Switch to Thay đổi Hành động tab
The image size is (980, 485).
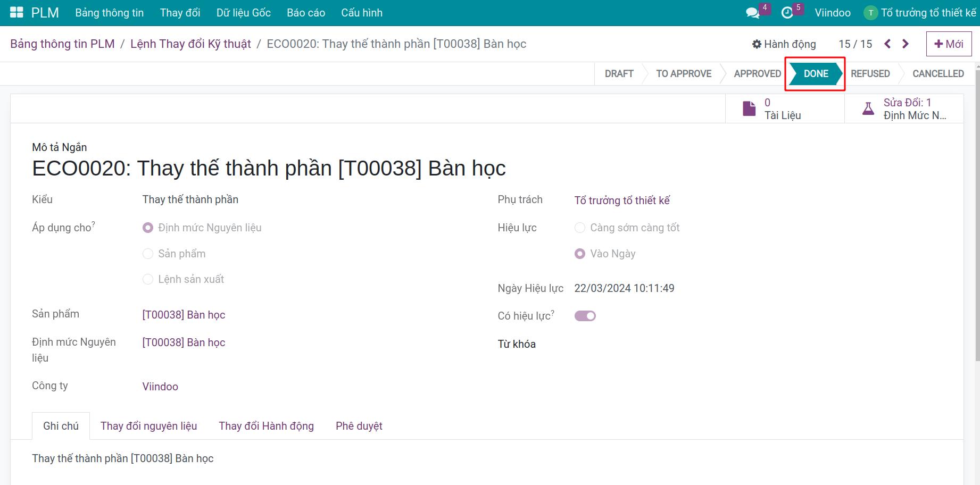click(x=266, y=426)
